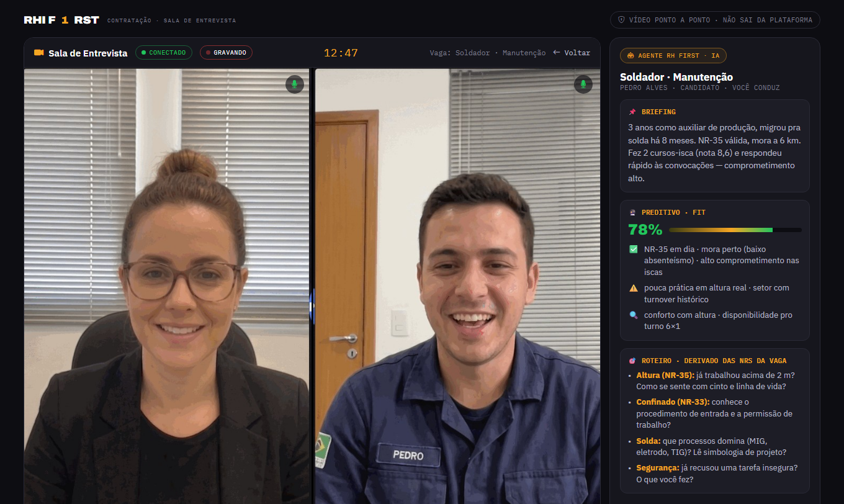Screen dimensions: 844x504
Task: Click the Soldador · Manutenção heading in side panel
Action: click(676, 77)
